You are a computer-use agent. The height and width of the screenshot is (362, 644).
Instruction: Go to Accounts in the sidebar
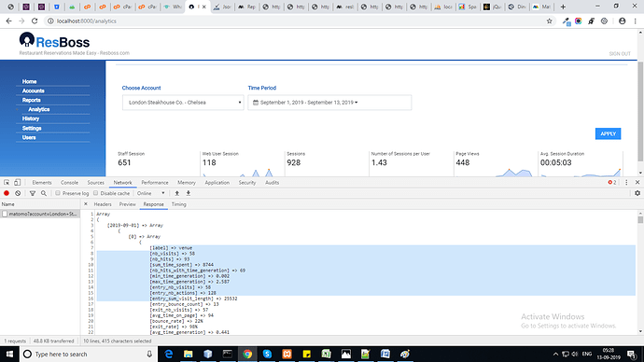pyautogui.click(x=34, y=90)
